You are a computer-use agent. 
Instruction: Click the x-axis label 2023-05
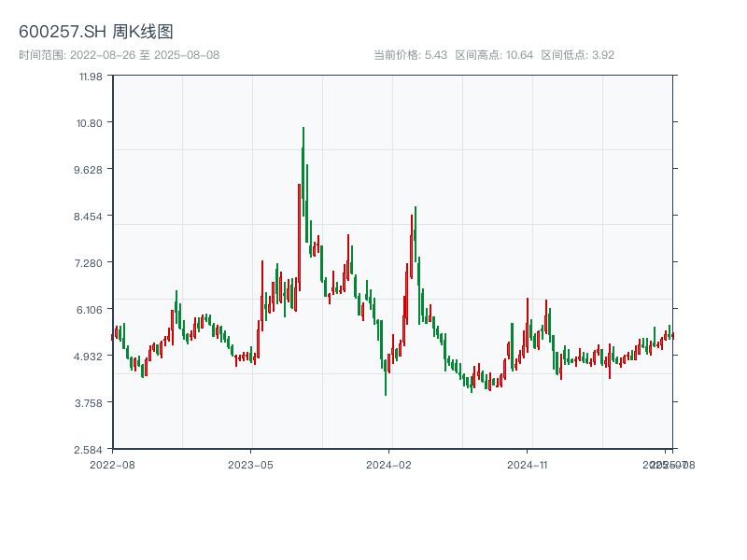point(250,465)
